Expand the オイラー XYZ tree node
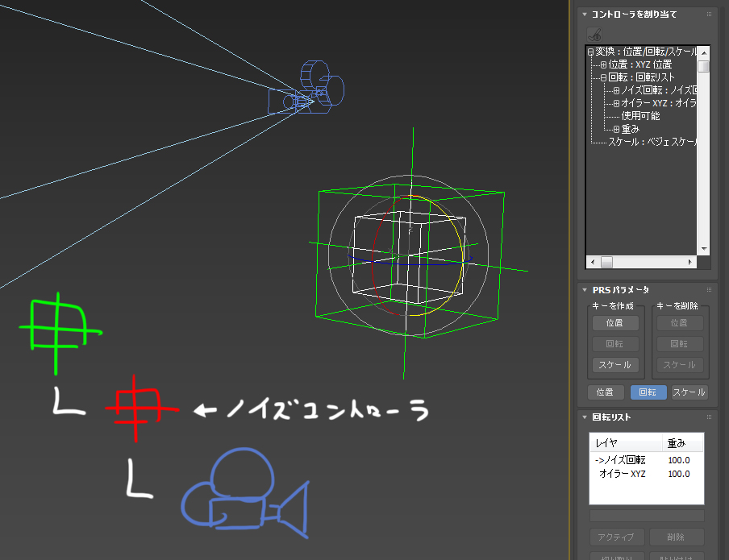729x560 pixels. coord(616,103)
